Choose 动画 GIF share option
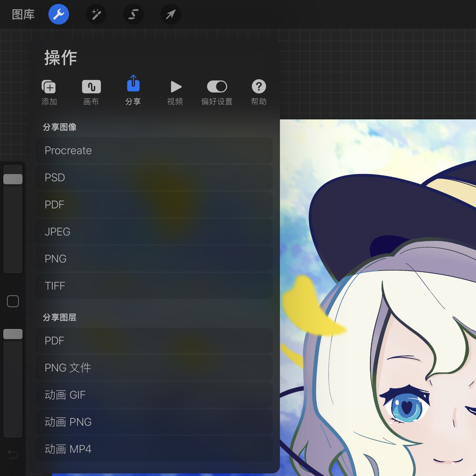The image size is (476, 476). [x=154, y=395]
